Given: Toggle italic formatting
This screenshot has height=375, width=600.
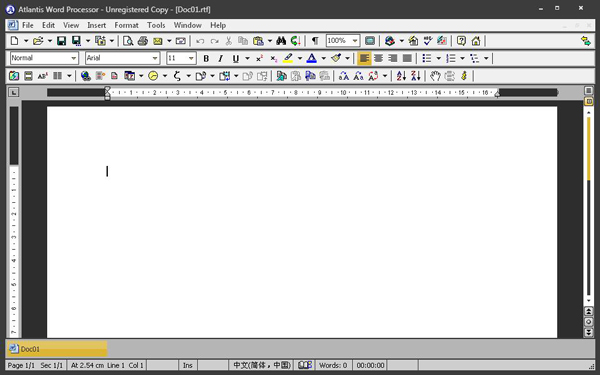Looking at the screenshot, I should tap(220, 58).
